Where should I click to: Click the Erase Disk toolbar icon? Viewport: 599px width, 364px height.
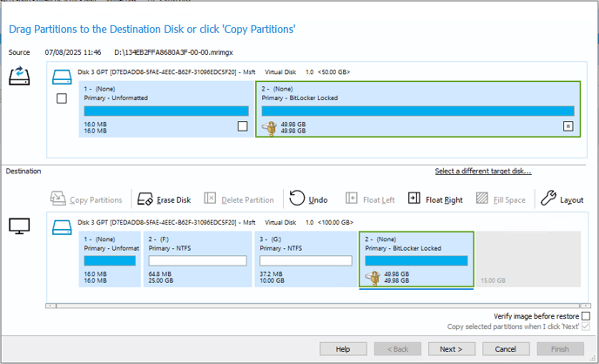(x=145, y=199)
